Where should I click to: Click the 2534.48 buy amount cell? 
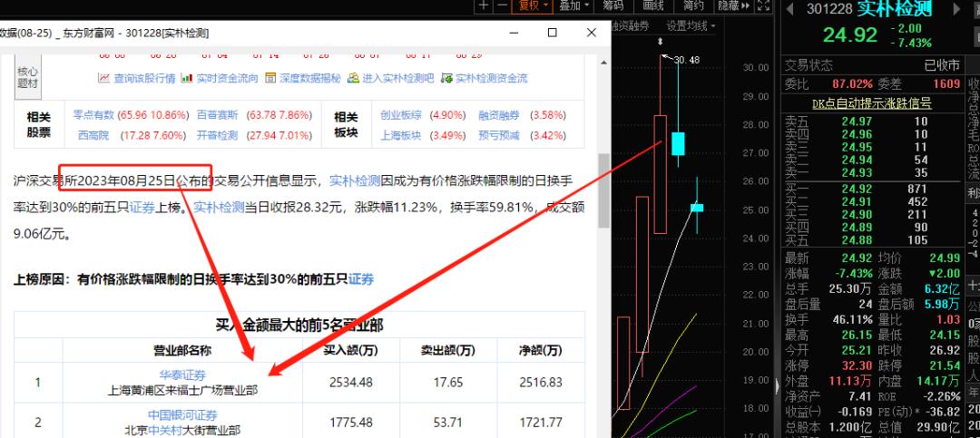tap(350, 383)
